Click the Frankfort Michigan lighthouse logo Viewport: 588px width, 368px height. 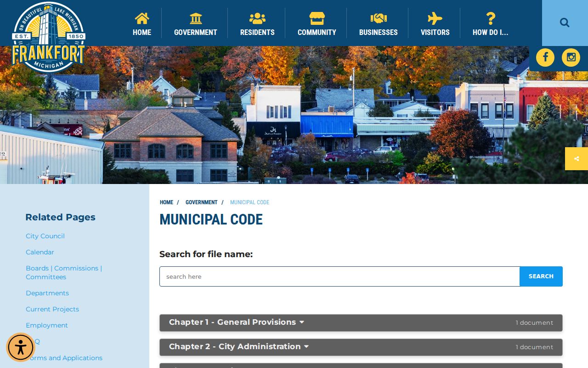48,37
